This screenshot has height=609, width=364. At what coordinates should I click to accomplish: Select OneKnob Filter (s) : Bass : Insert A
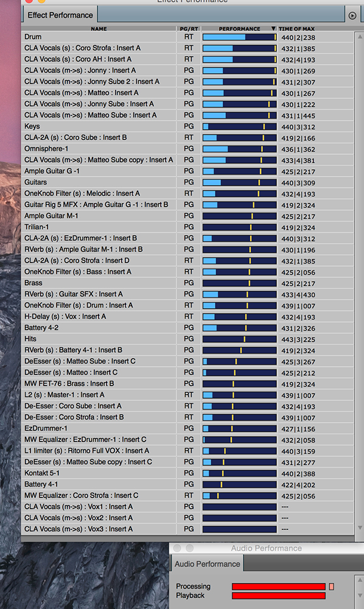[78, 272]
